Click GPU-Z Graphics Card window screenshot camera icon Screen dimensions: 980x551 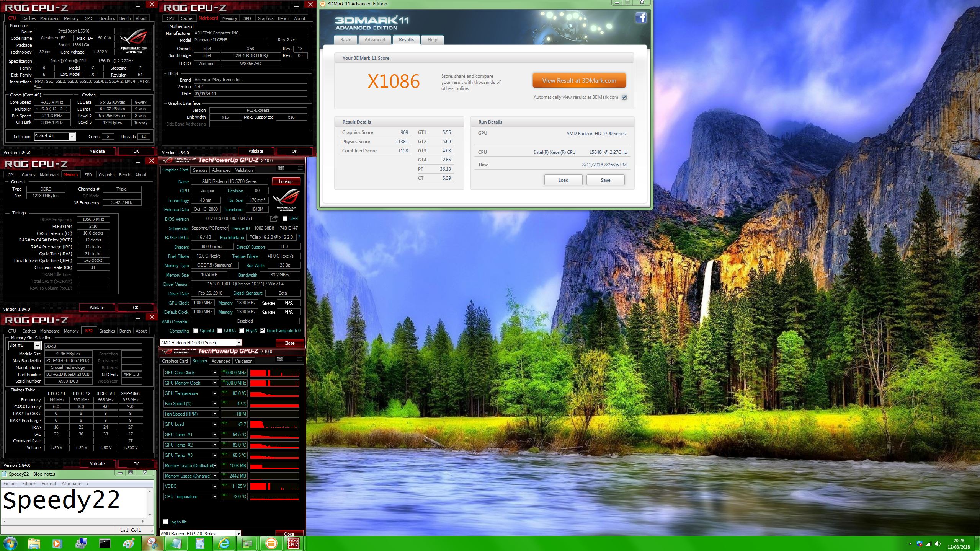click(281, 168)
